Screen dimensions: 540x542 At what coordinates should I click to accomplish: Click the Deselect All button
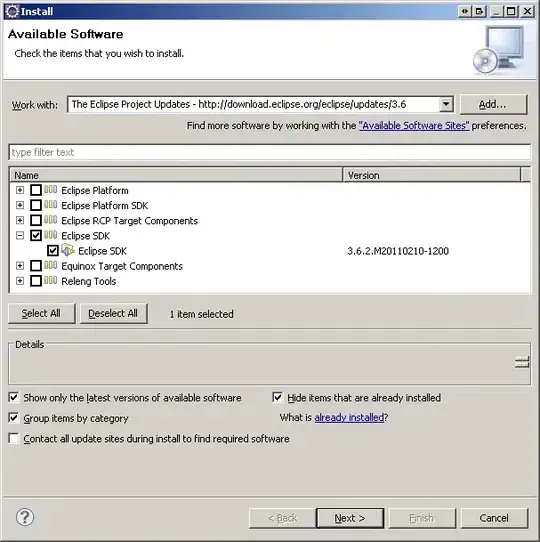113,314
